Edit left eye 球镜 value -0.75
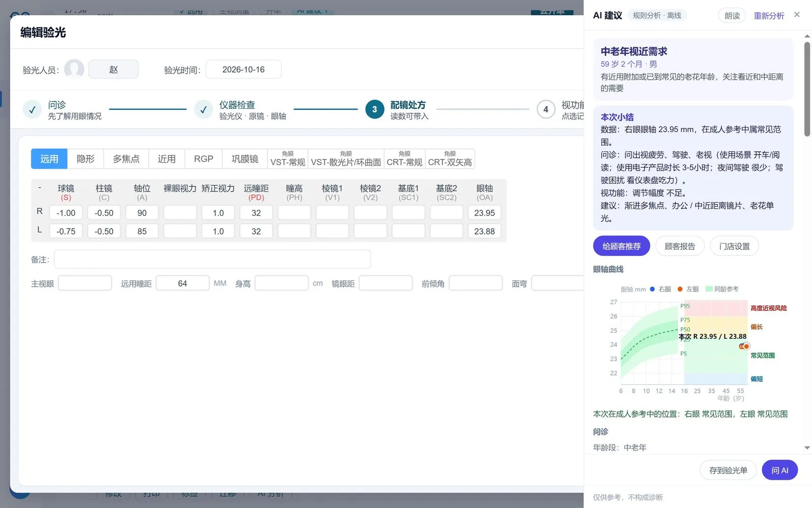The height and width of the screenshot is (508, 812). click(66, 231)
